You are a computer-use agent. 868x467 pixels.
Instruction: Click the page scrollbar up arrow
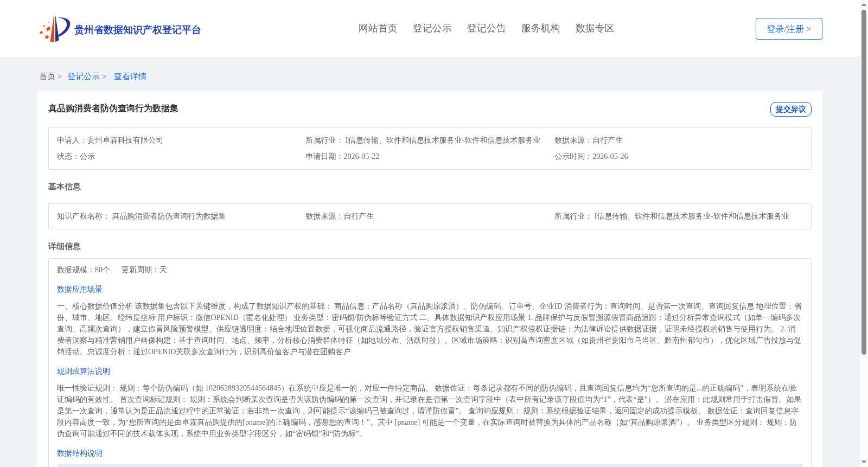tap(864, 4)
